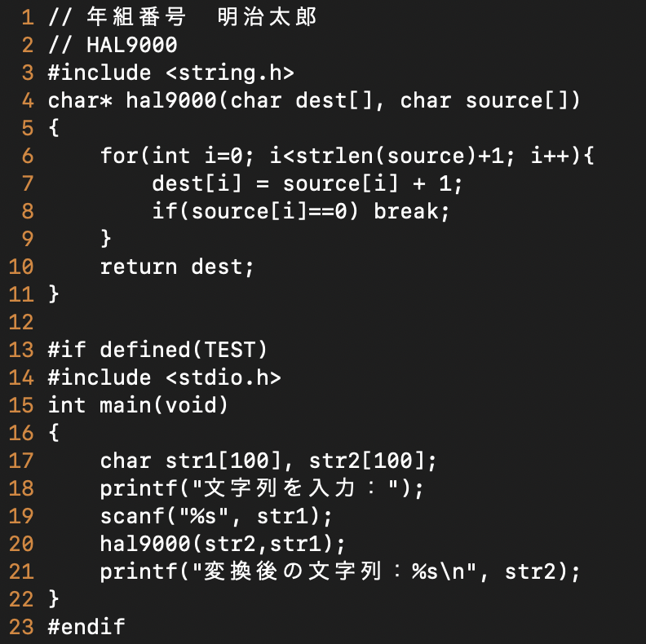Screen dimensions: 646x644
Task: Click the #if defined(TEST) directive
Action: coord(157,350)
